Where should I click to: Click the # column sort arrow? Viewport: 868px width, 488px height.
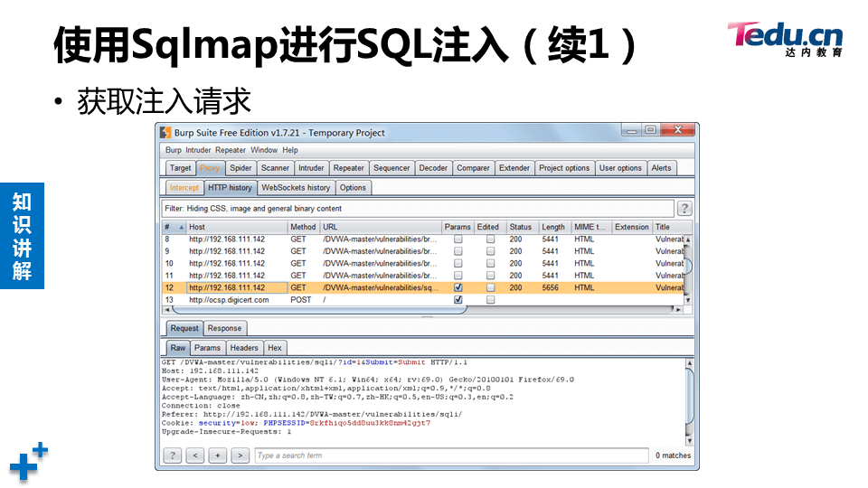(x=181, y=228)
